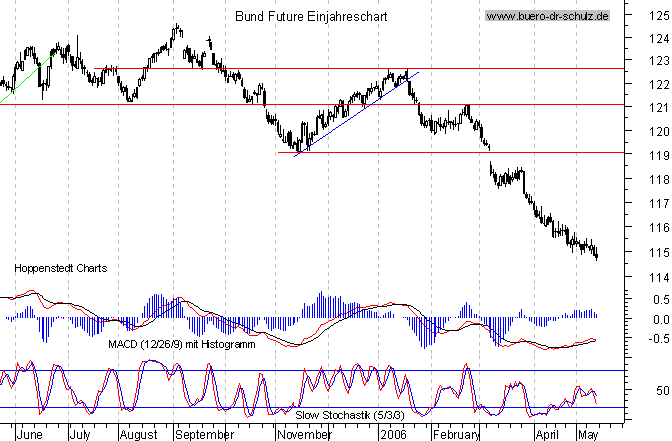672x441 pixels.
Task: Choose the April label on the time axis
Action: click(544, 435)
